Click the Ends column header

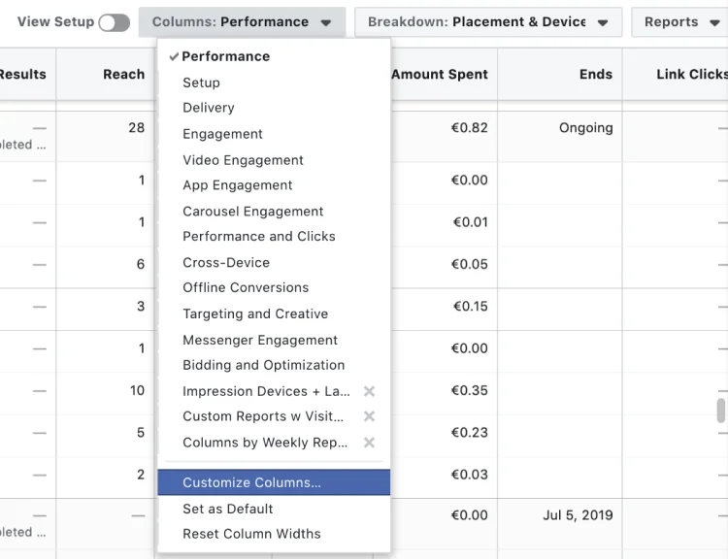tap(596, 75)
